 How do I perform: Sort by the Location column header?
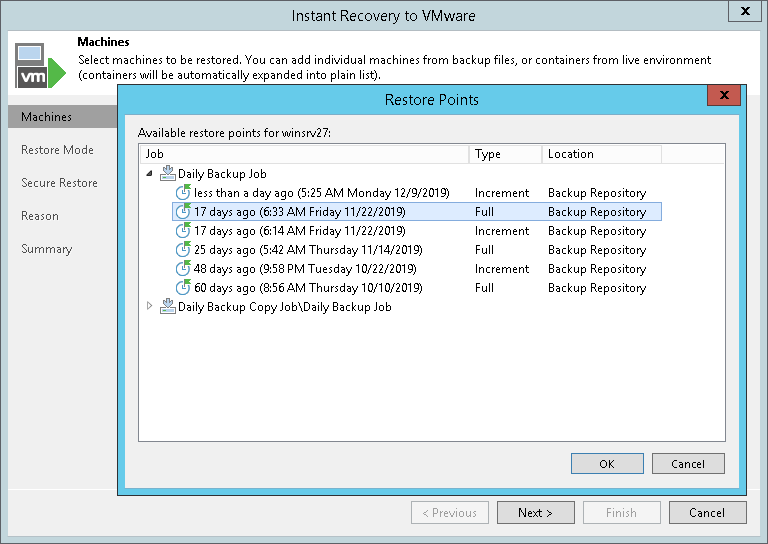click(x=600, y=154)
